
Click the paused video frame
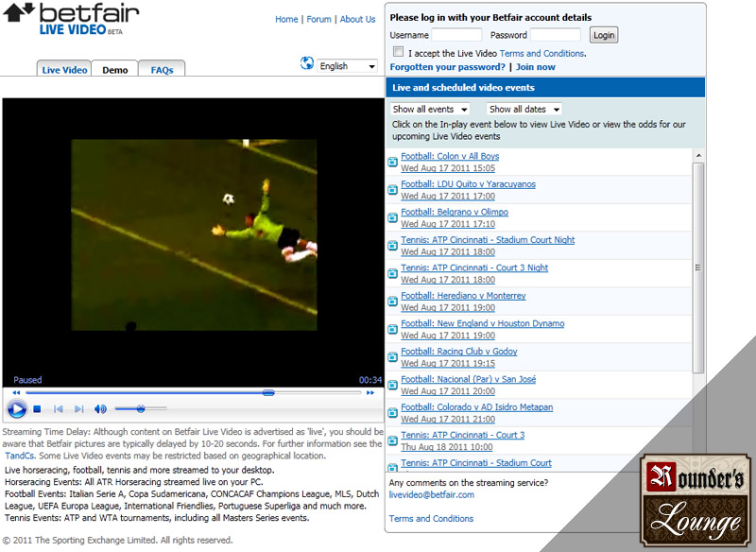[x=194, y=234]
